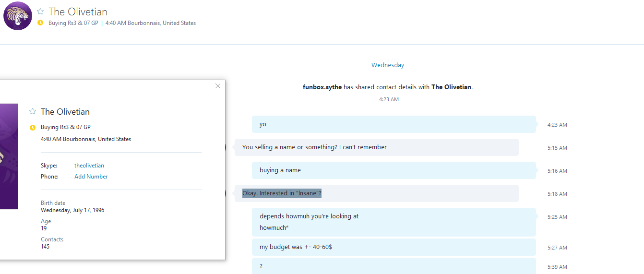Select The Olivetian name in profile popup

[x=65, y=112]
